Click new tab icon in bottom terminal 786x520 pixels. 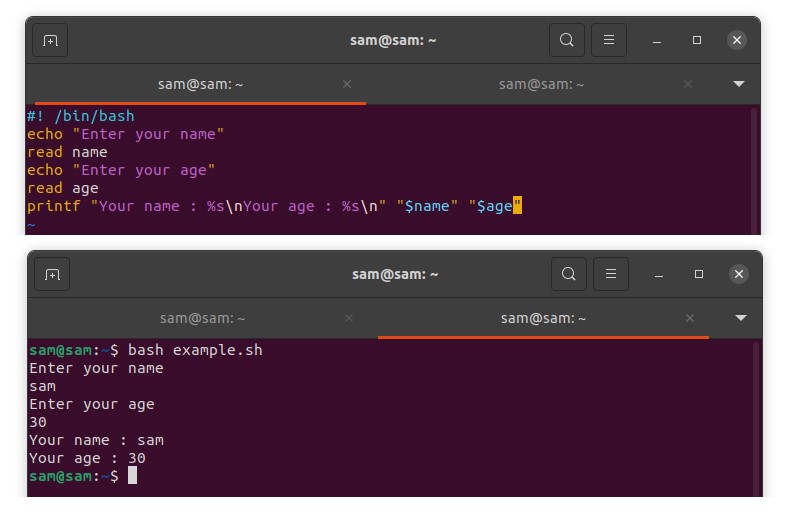pos(52,274)
